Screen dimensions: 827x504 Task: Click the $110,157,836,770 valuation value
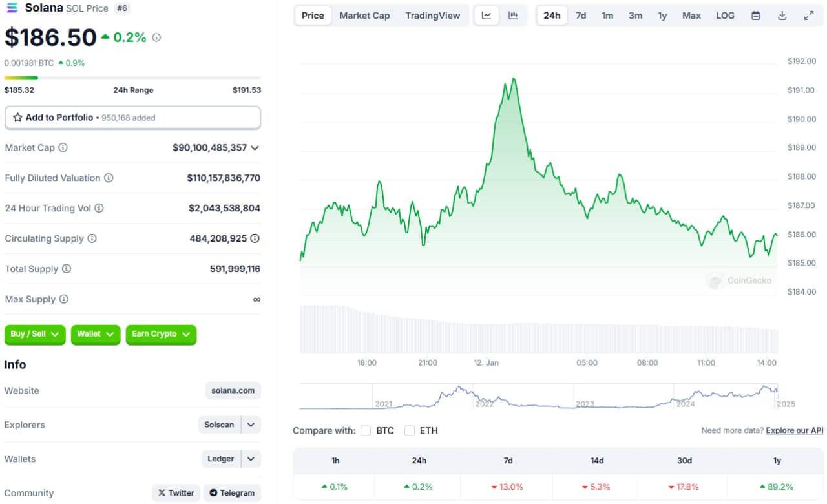[224, 178]
